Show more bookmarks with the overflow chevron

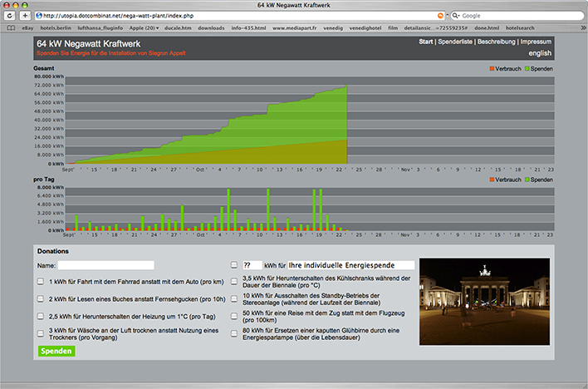click(583, 28)
